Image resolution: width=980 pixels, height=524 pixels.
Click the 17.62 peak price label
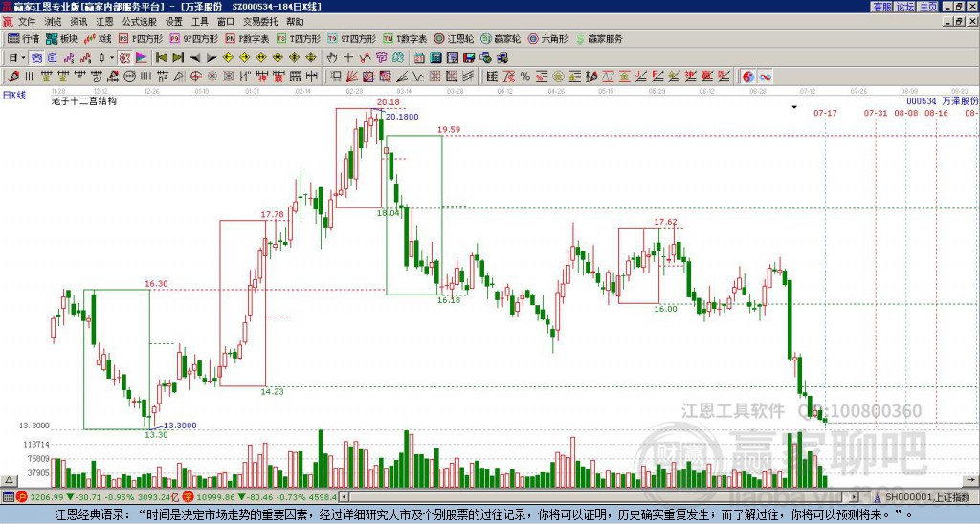coord(666,222)
